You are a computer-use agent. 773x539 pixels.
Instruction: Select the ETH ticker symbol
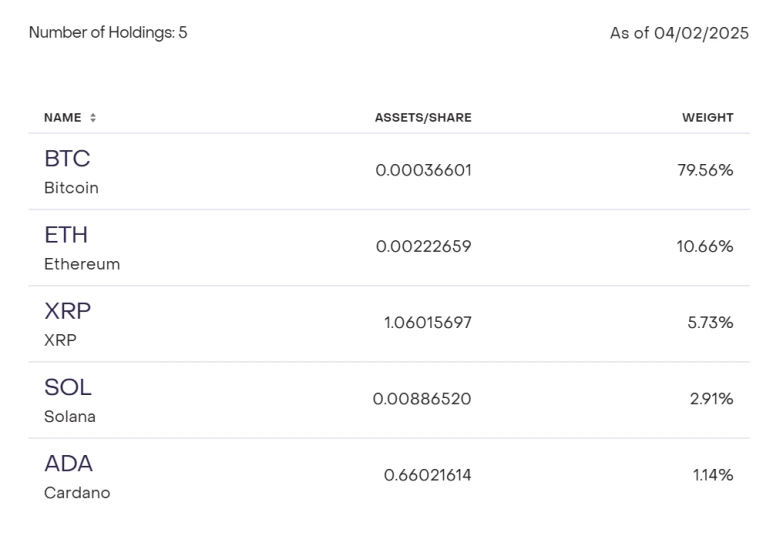click(66, 235)
